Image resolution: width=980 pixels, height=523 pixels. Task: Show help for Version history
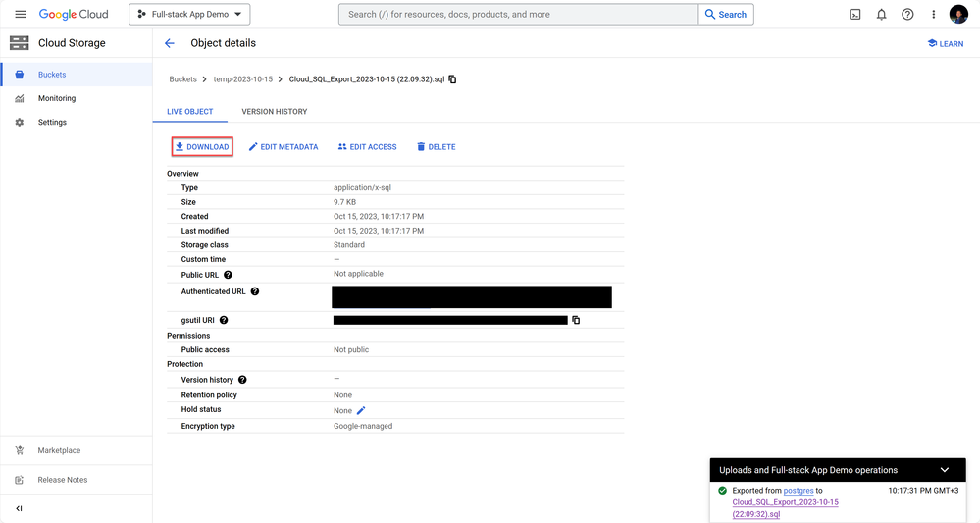[242, 380]
